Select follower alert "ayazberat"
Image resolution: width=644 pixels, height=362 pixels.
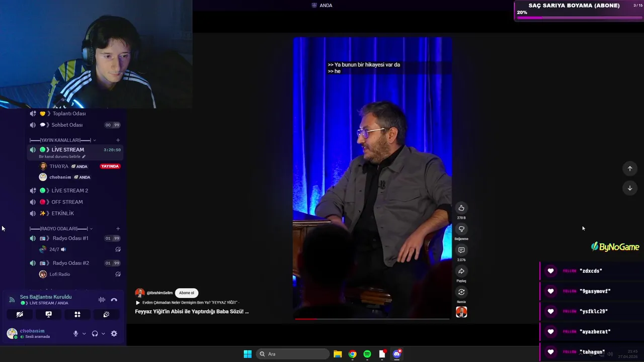(x=592, y=332)
